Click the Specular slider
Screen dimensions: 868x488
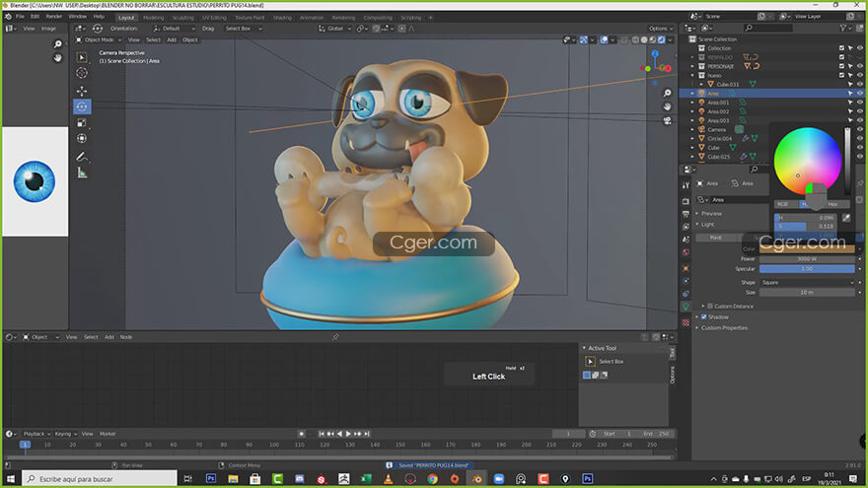pos(807,269)
